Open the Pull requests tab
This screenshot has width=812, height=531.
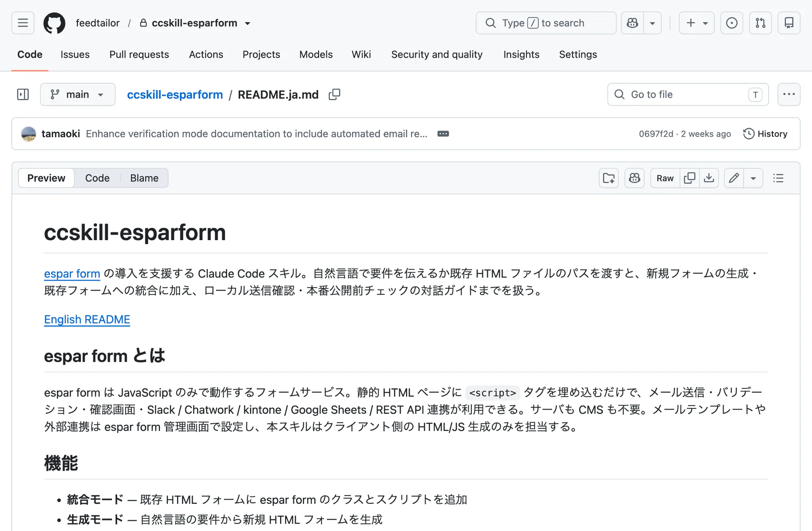tap(139, 54)
